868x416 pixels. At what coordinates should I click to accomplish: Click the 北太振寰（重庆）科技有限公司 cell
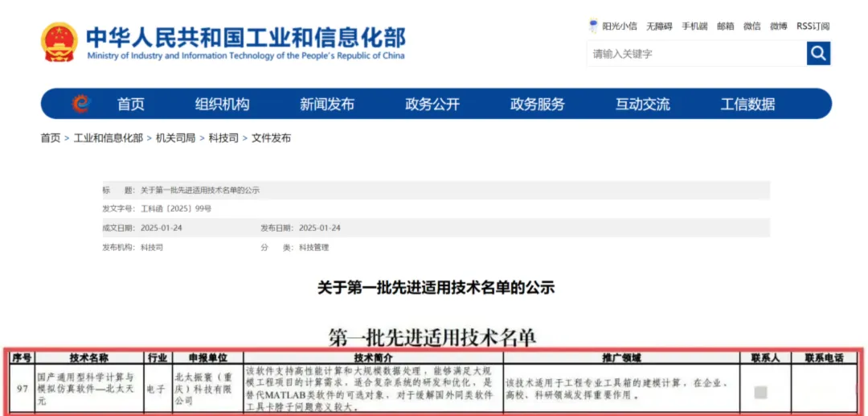[207, 389]
